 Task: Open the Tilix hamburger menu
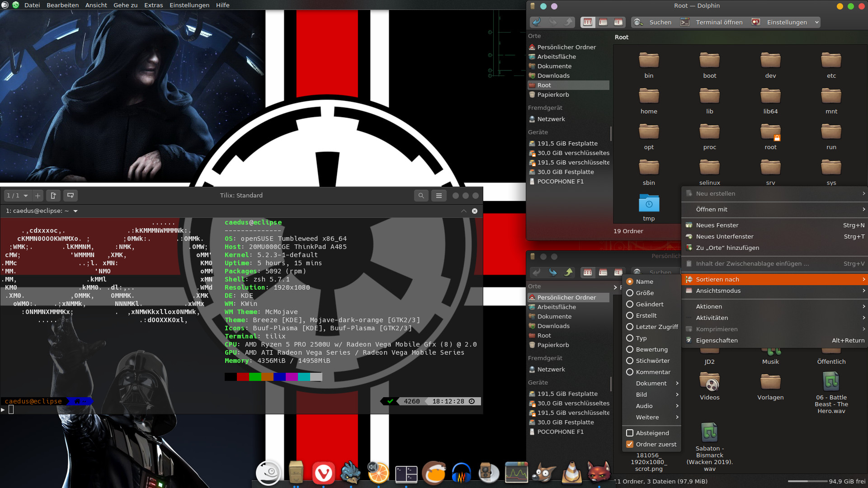439,196
